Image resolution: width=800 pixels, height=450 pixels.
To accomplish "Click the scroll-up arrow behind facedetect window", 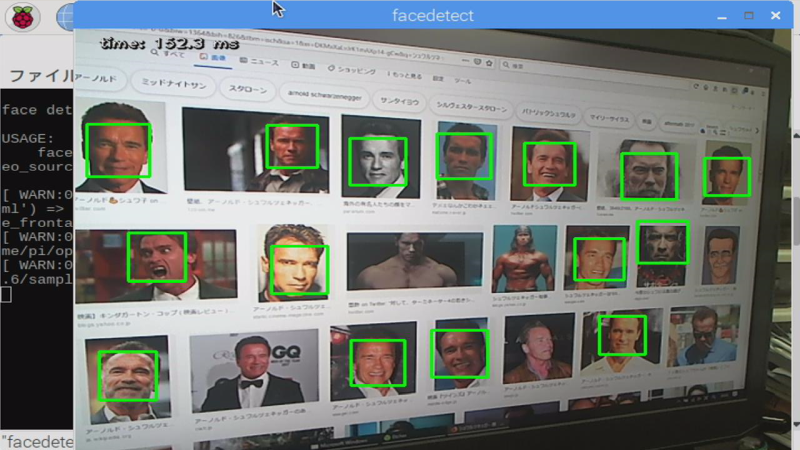I will click(x=796, y=135).
